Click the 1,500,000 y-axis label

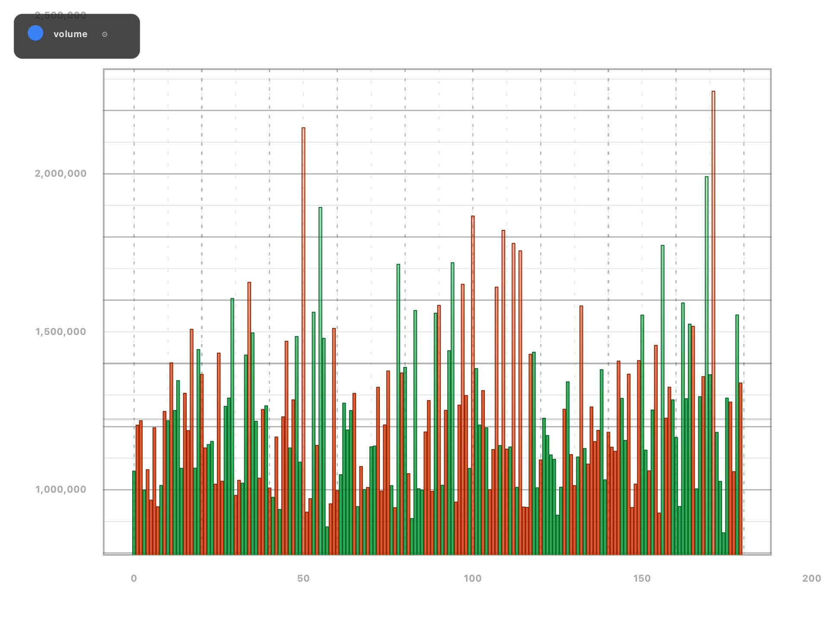60,331
